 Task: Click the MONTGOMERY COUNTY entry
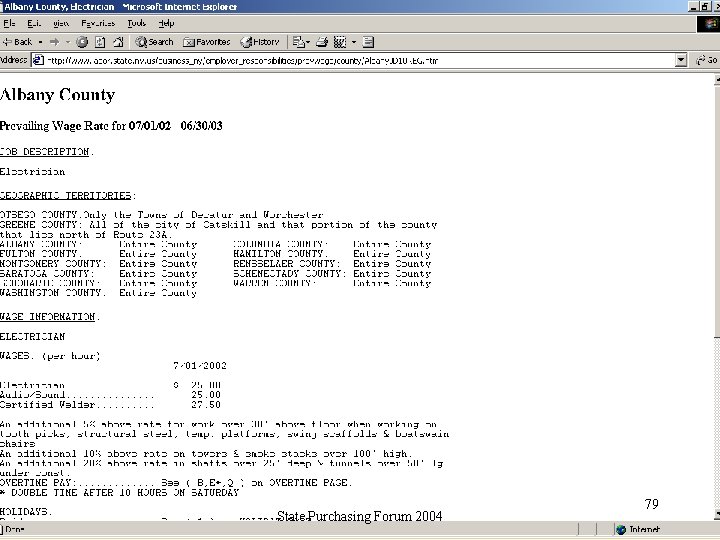click(x=99, y=264)
